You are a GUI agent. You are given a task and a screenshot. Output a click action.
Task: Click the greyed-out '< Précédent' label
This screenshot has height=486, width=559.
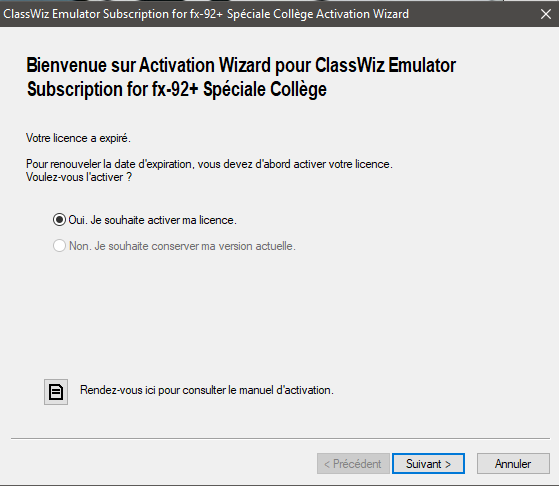pyautogui.click(x=353, y=464)
